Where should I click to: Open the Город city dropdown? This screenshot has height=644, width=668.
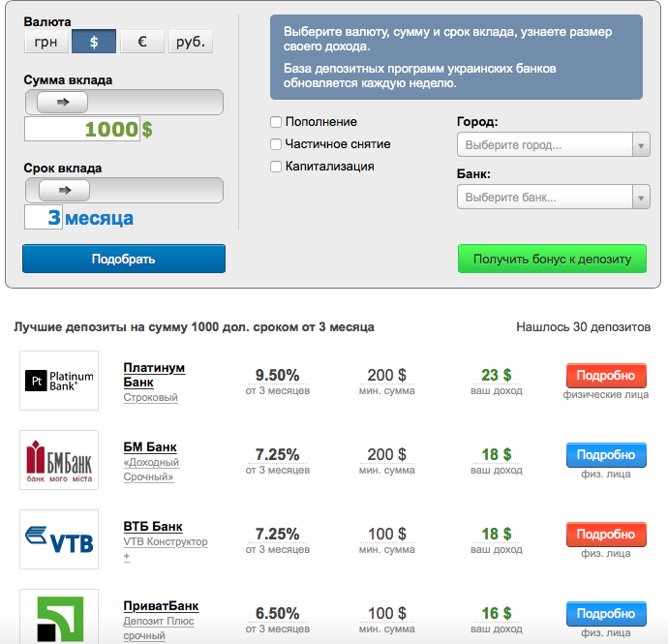pyautogui.click(x=553, y=145)
